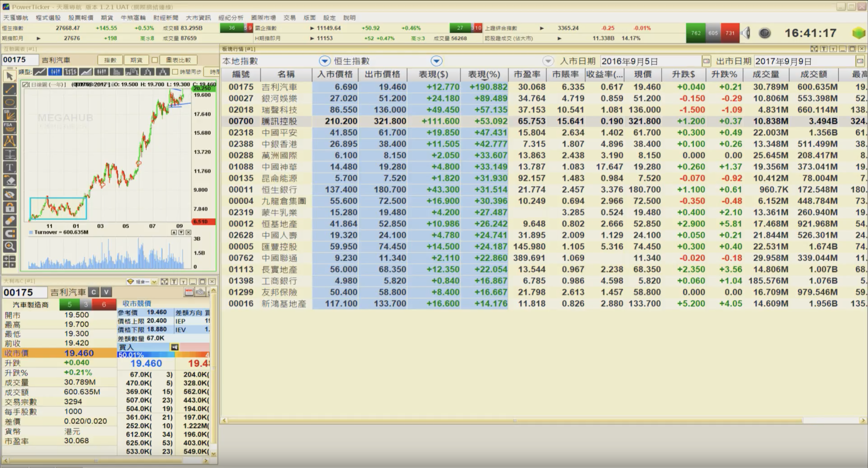Open the 國際市場 menu

263,18
